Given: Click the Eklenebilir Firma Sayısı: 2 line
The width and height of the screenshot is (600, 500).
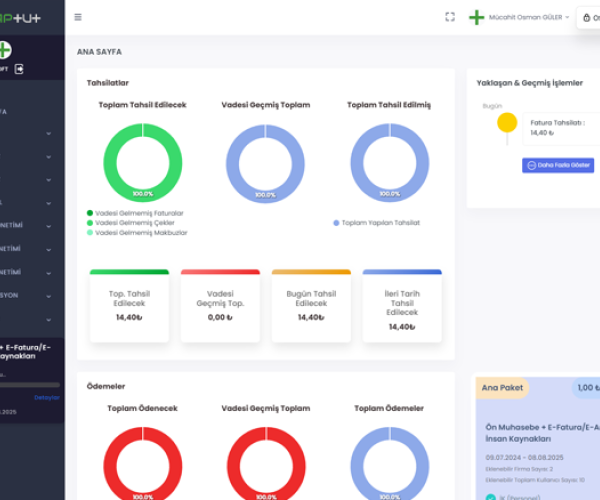Looking at the screenshot, I should click(x=519, y=469).
